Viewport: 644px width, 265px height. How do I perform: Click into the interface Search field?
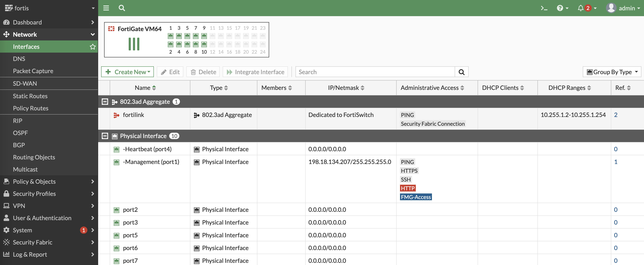[x=375, y=72]
